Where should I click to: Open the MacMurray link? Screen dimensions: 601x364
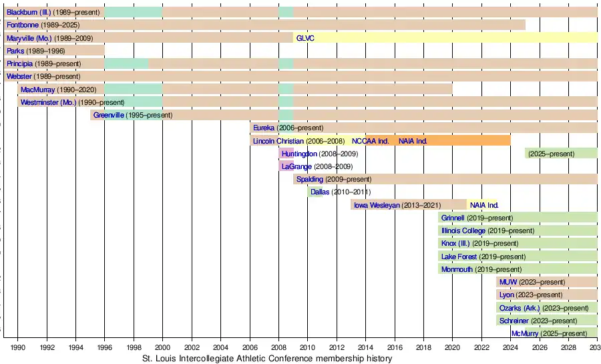(x=38, y=89)
